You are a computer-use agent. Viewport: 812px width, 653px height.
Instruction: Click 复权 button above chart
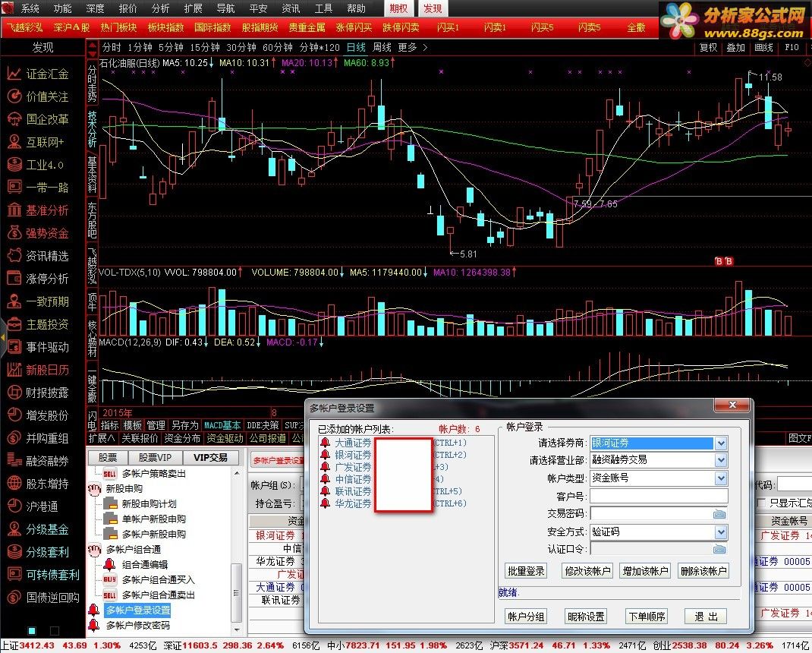coord(708,48)
